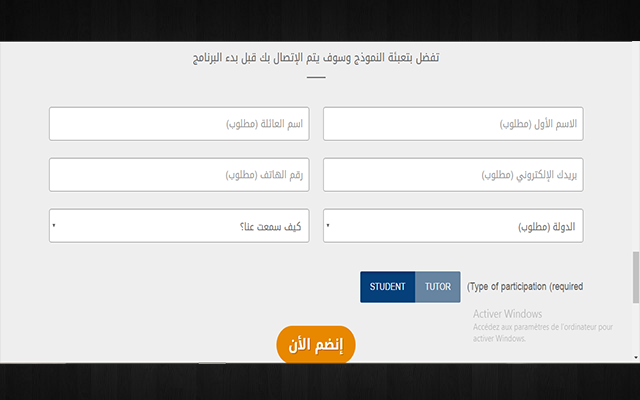Image resolution: width=640 pixels, height=400 pixels.
Task: Click the family name (اسم العائلة) field
Action: pos(180,125)
